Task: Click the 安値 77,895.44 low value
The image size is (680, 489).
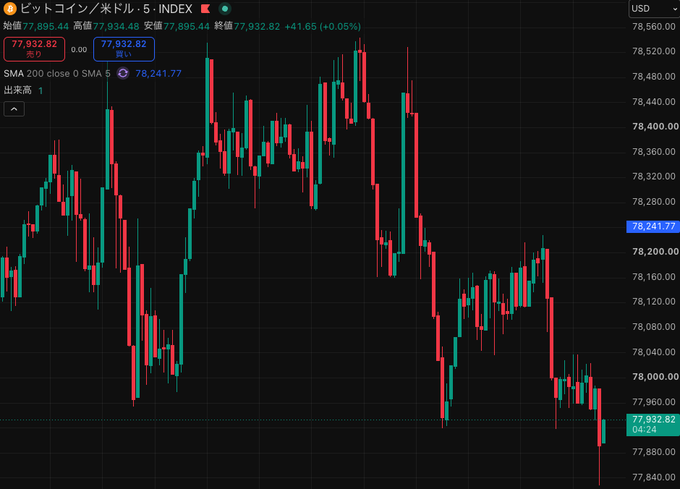Action: tap(177, 26)
